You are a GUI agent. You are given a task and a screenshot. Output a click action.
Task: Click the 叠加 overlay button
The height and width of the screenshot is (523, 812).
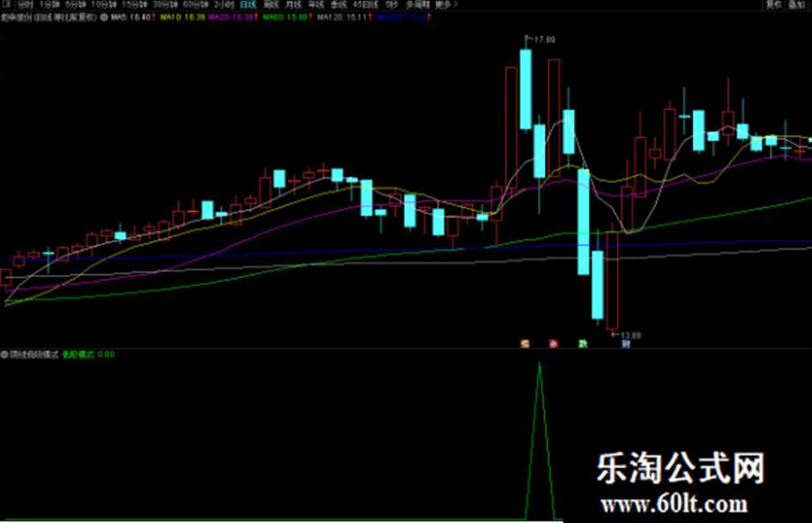coord(796,4)
